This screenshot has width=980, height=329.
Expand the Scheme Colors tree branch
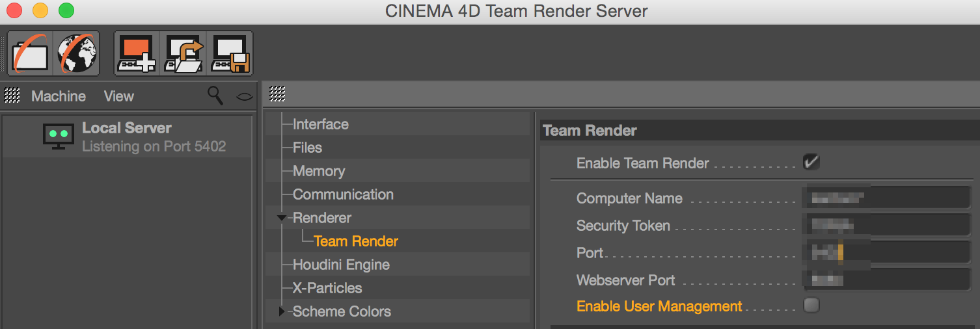[x=282, y=311]
